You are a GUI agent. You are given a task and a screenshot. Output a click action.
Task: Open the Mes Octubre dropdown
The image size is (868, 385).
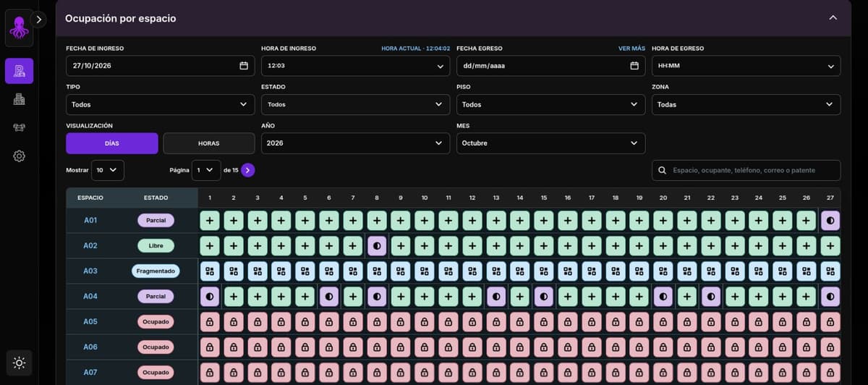coord(550,143)
